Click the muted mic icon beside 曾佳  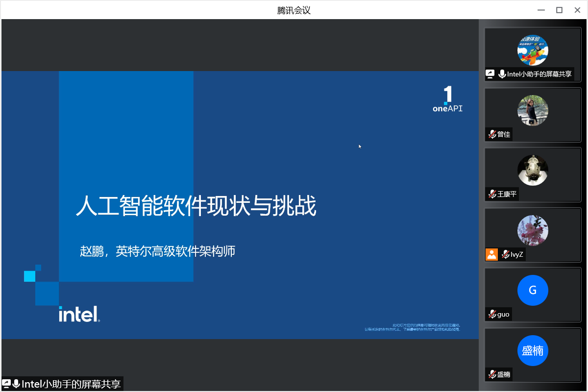pyautogui.click(x=492, y=134)
